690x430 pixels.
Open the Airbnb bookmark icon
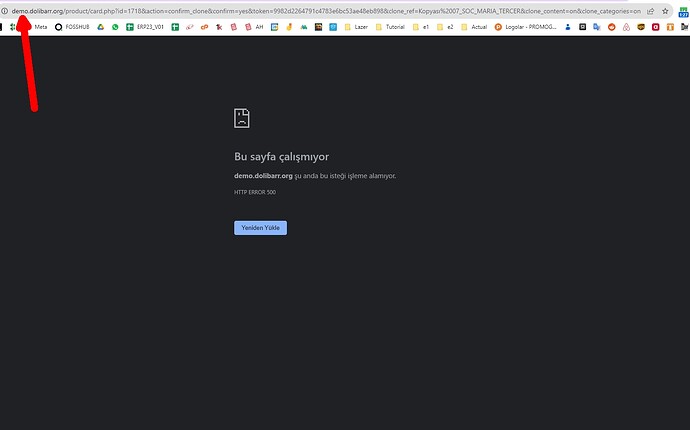click(x=626, y=27)
